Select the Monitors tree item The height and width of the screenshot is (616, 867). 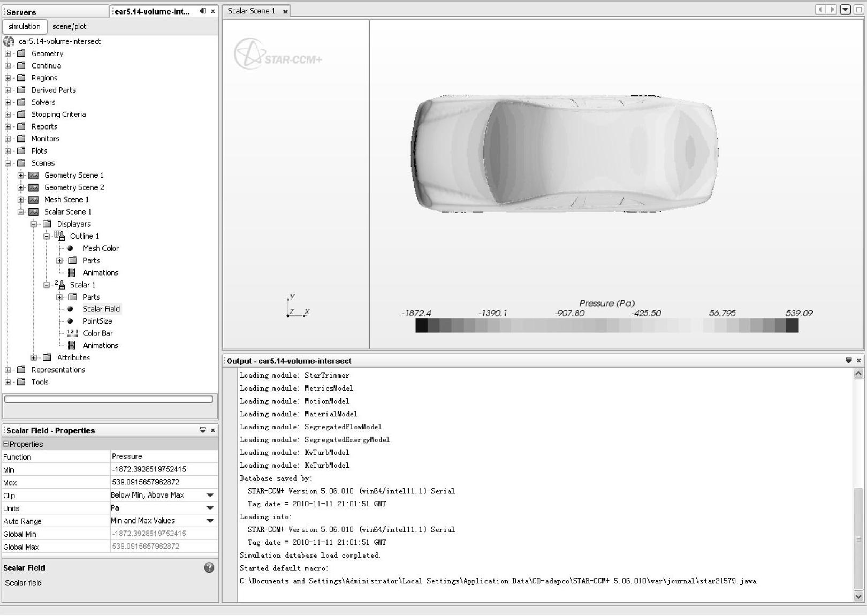pos(45,139)
